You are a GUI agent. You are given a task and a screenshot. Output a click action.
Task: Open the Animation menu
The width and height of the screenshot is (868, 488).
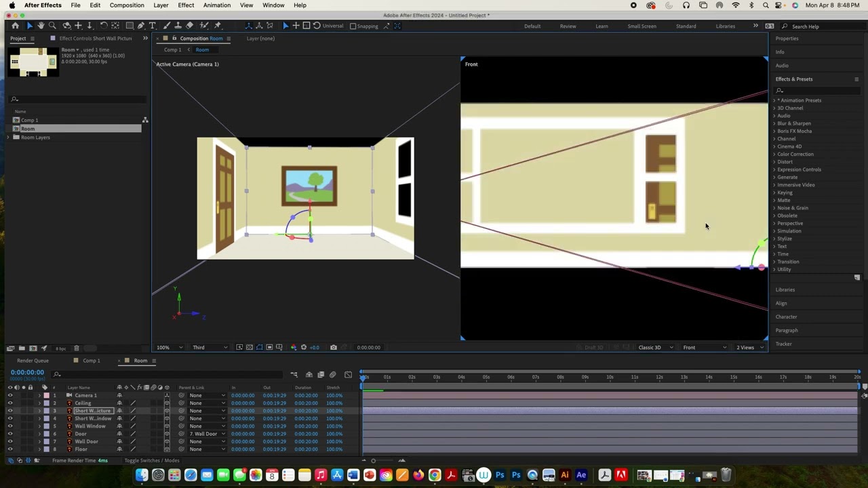216,5
